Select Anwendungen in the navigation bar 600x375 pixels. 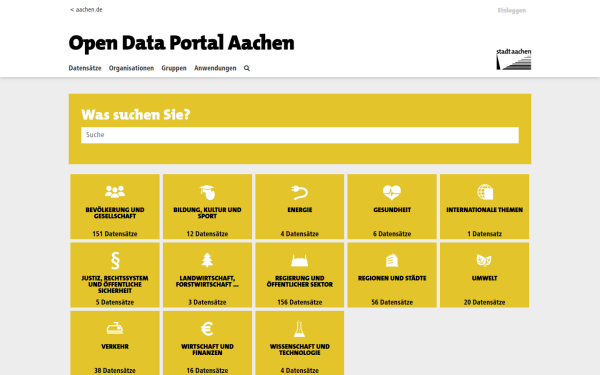tap(215, 68)
